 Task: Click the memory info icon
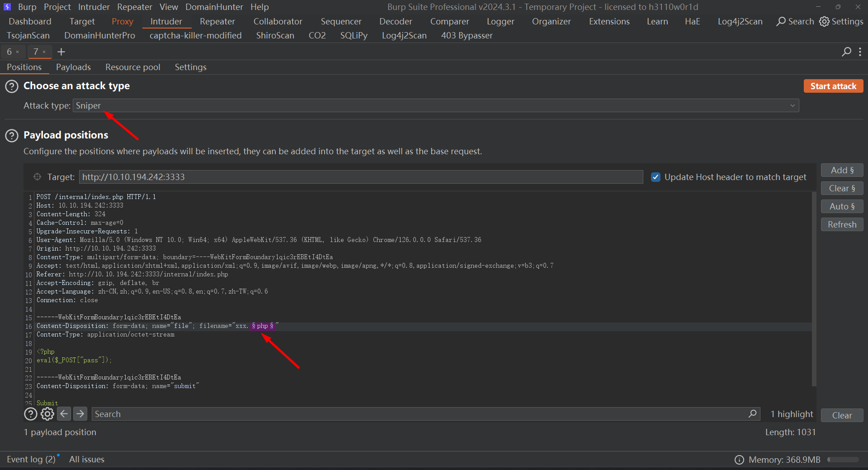[739, 460]
